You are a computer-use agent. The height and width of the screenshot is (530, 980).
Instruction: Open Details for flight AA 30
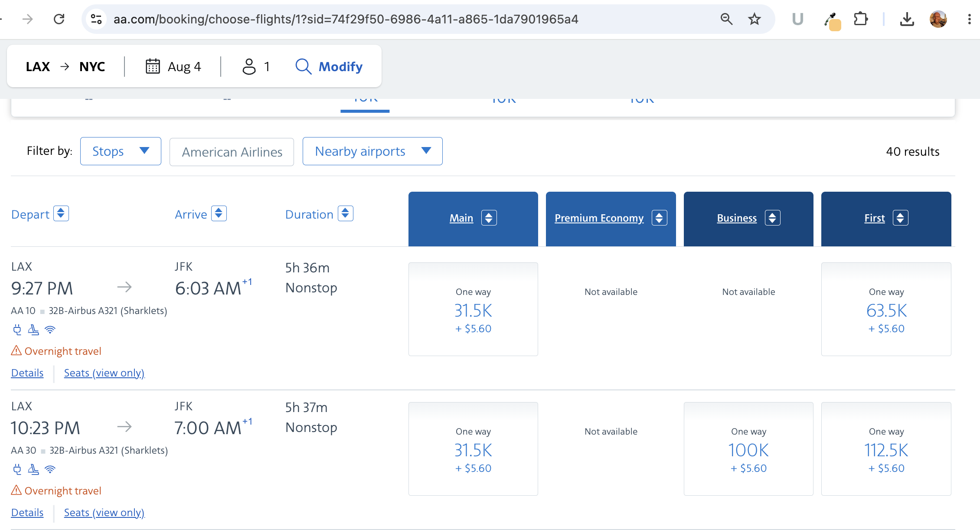(27, 513)
